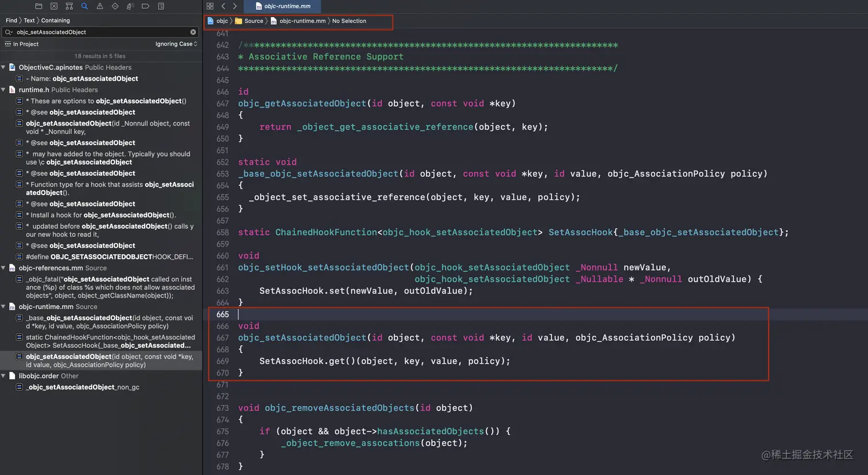This screenshot has height=475, width=868.
Task: Click line number 673 in the gutter
Action: coord(223,408)
